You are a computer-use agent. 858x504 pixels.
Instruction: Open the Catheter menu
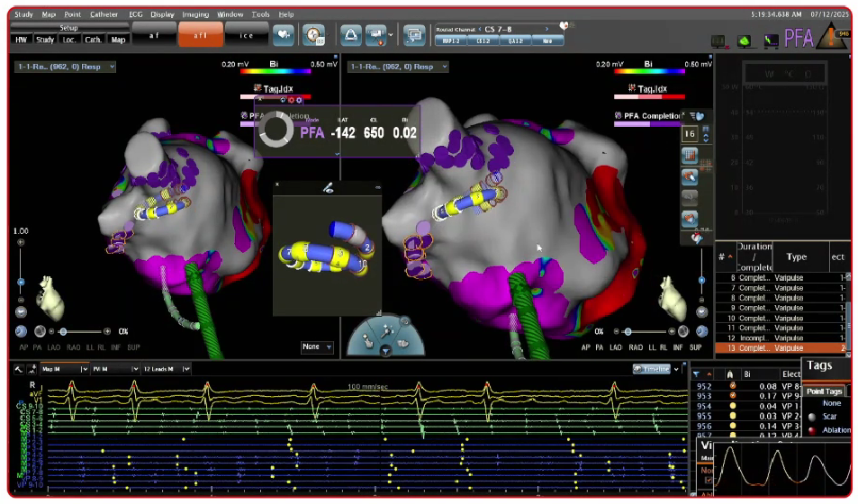104,15
